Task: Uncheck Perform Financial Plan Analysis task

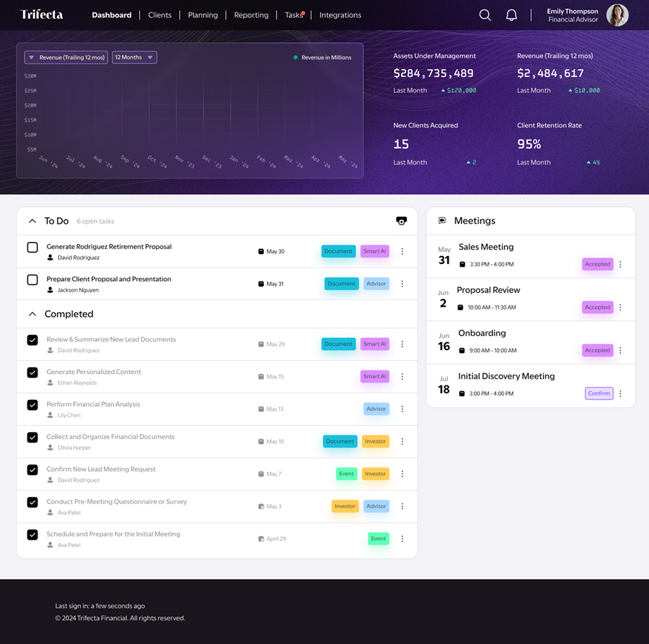Action: 32,405
